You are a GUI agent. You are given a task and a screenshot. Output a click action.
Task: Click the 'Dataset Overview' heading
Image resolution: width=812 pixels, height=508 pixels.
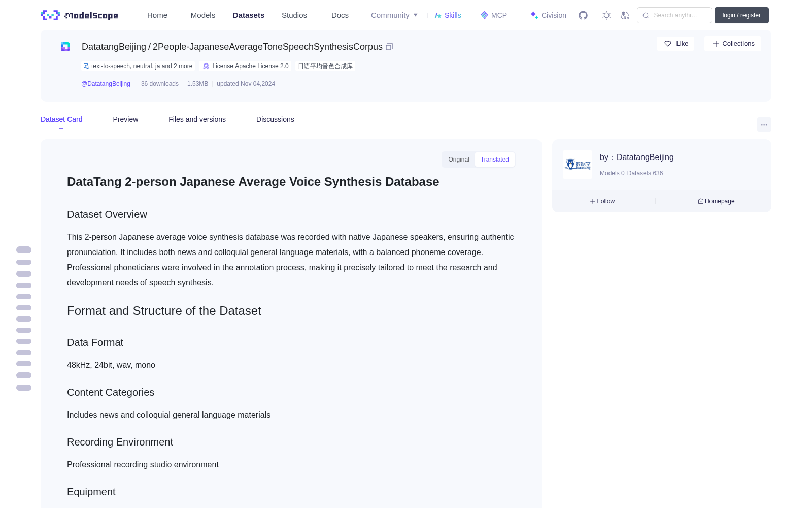[x=107, y=214]
